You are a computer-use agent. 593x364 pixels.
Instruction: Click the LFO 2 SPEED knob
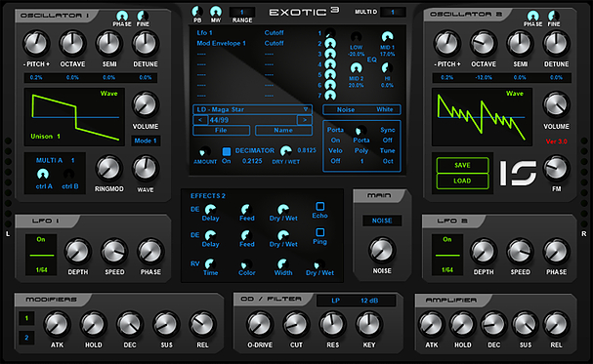[520, 252]
